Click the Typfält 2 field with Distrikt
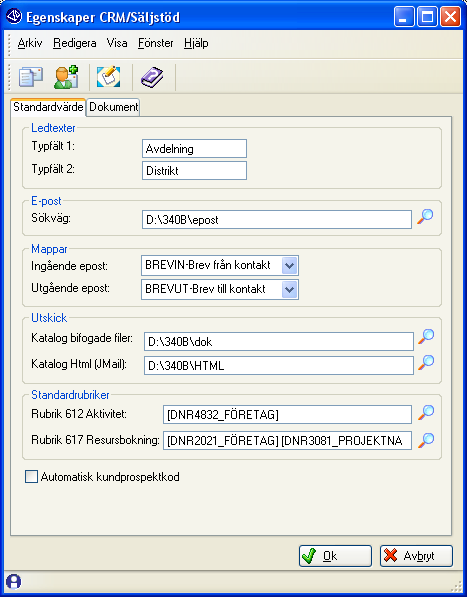Viewport: 467px width, 597px height. point(194,171)
